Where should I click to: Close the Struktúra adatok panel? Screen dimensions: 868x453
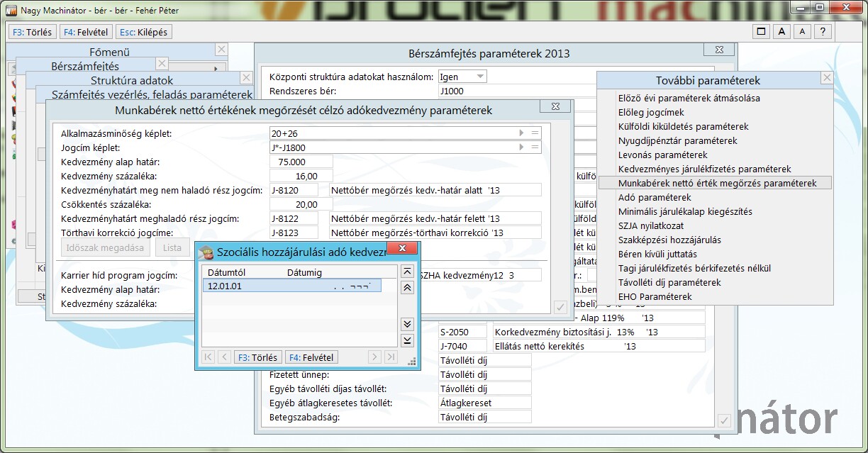point(246,79)
